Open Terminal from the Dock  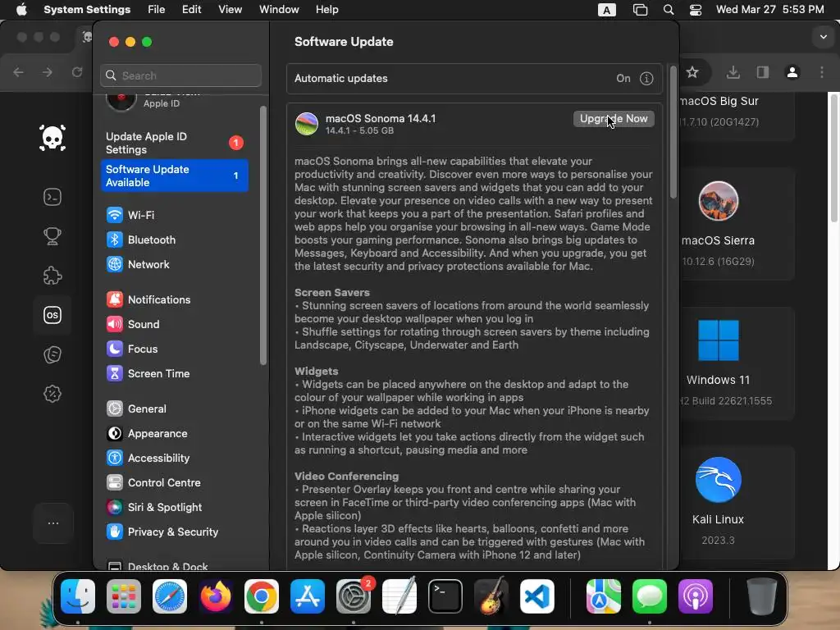(445, 596)
